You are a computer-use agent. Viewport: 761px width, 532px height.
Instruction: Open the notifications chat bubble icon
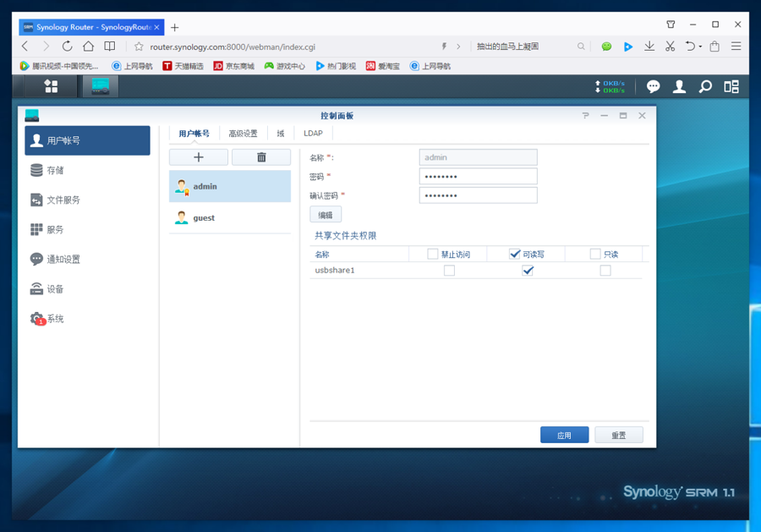click(x=653, y=86)
